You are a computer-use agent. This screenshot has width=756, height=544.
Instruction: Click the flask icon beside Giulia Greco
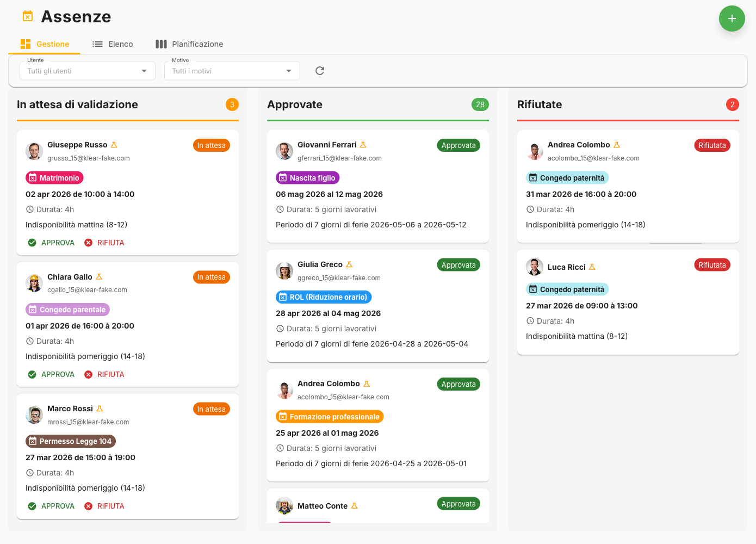pyautogui.click(x=349, y=264)
